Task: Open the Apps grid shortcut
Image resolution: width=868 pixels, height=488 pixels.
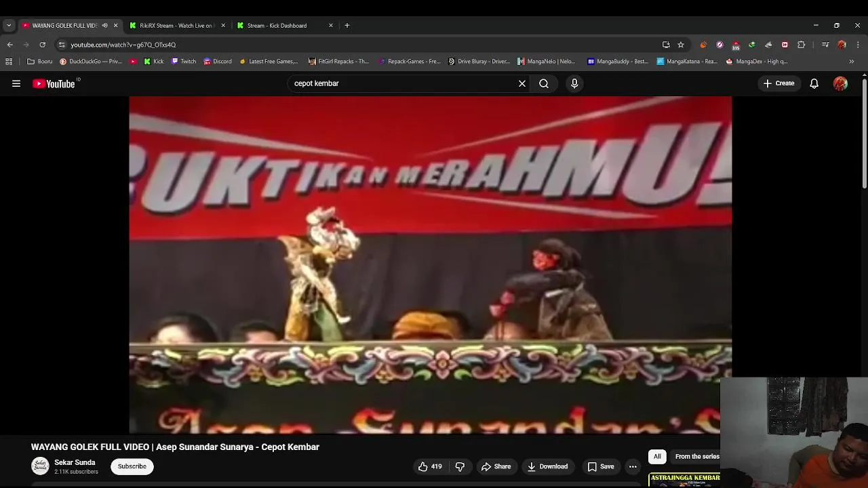Action: coord(9,61)
